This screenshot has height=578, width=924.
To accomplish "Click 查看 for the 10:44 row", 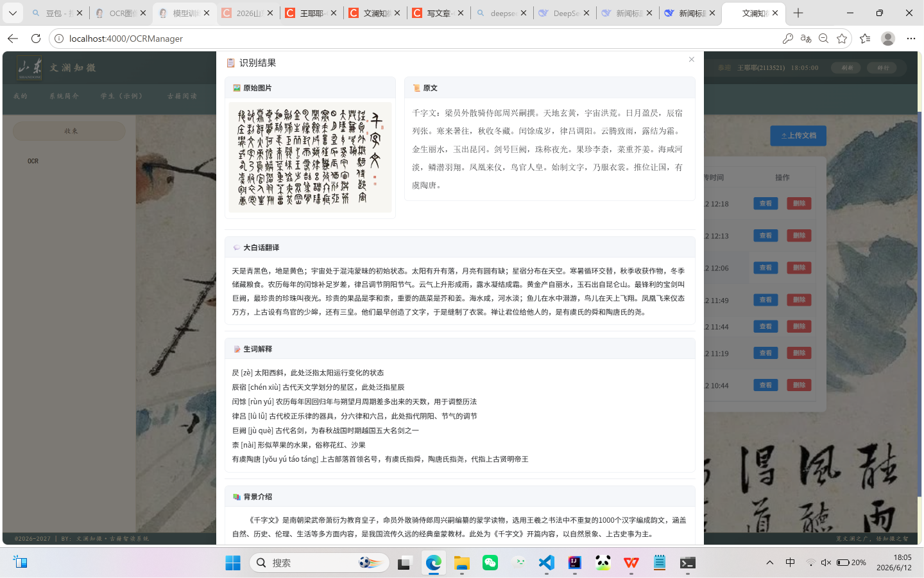I will tap(766, 385).
